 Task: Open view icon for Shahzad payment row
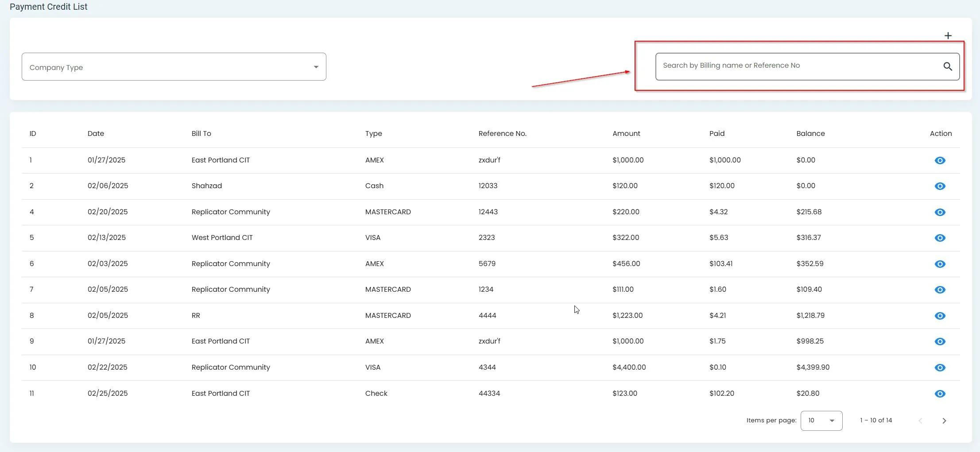[x=940, y=186]
